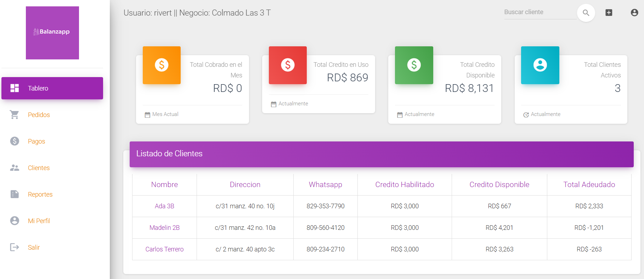
Task: Focus the Buscar cliente search field
Action: coord(540,12)
